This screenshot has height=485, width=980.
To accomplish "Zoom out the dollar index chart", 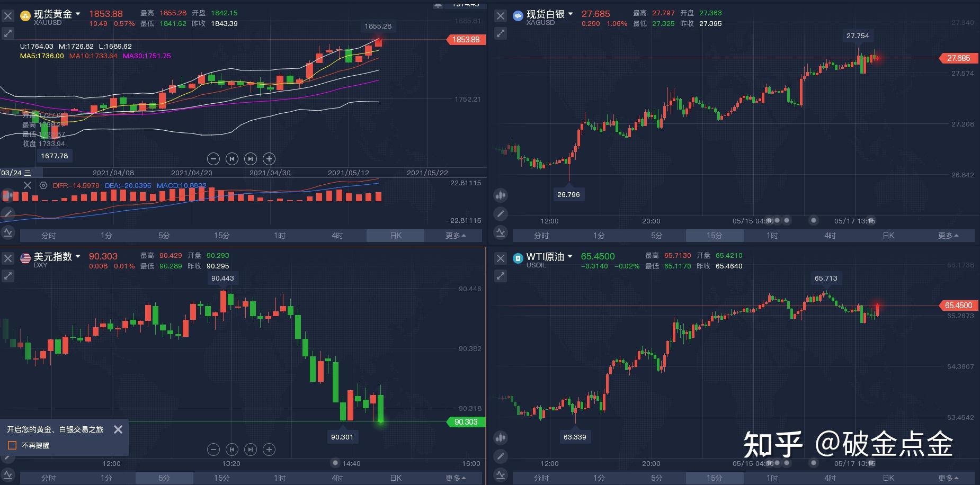I will (213, 450).
